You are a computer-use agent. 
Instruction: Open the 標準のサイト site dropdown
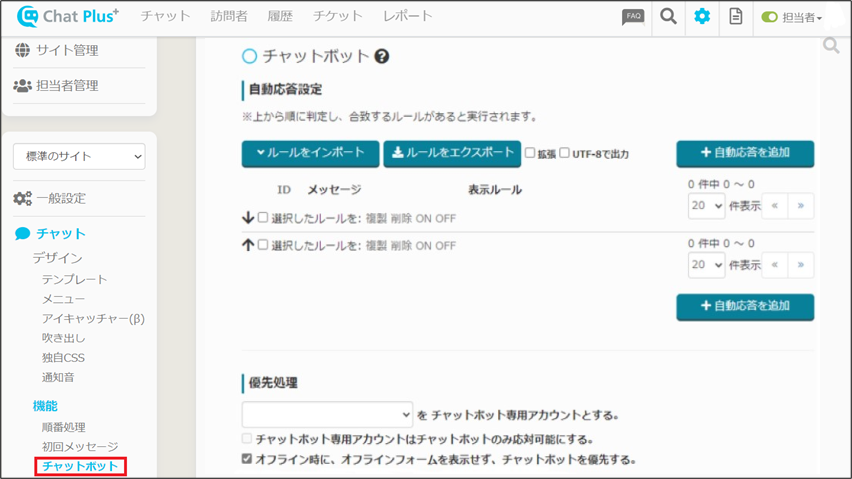point(79,156)
